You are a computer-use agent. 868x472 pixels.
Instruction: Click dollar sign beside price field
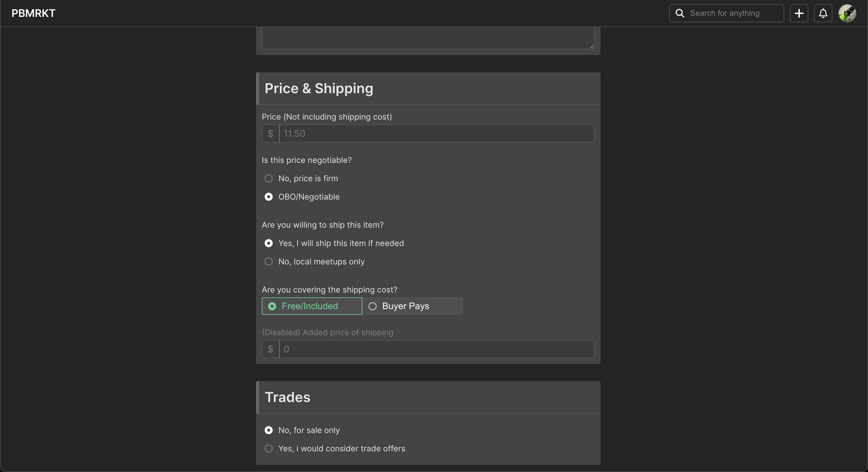point(271,134)
